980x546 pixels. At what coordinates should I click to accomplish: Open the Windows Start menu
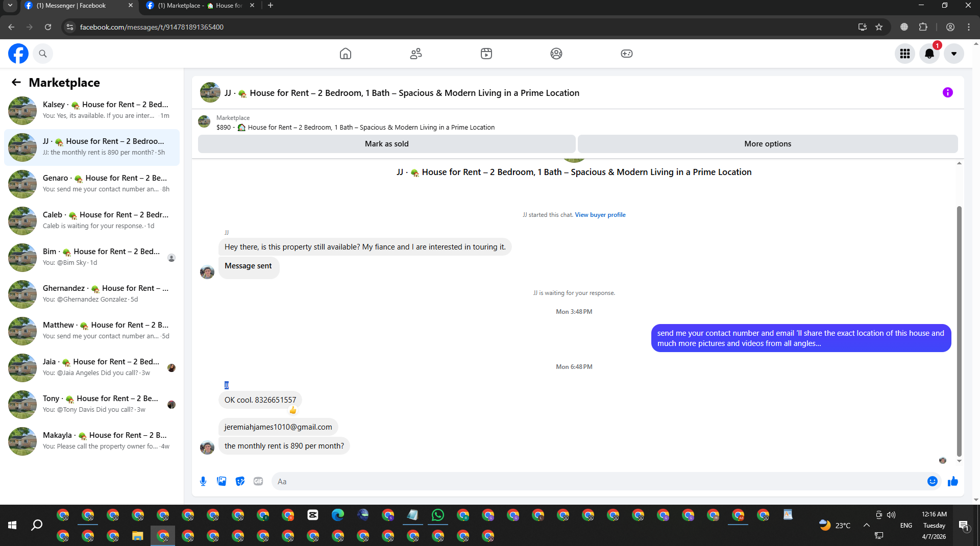pos(12,525)
